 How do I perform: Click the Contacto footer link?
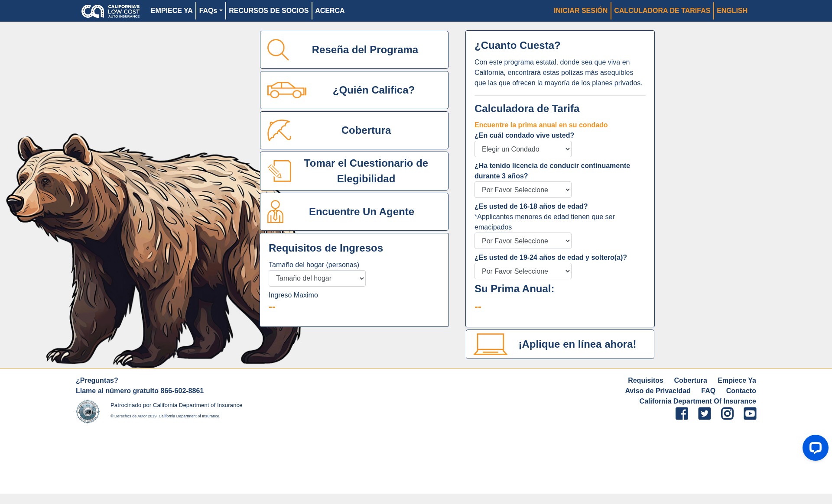coord(741,391)
